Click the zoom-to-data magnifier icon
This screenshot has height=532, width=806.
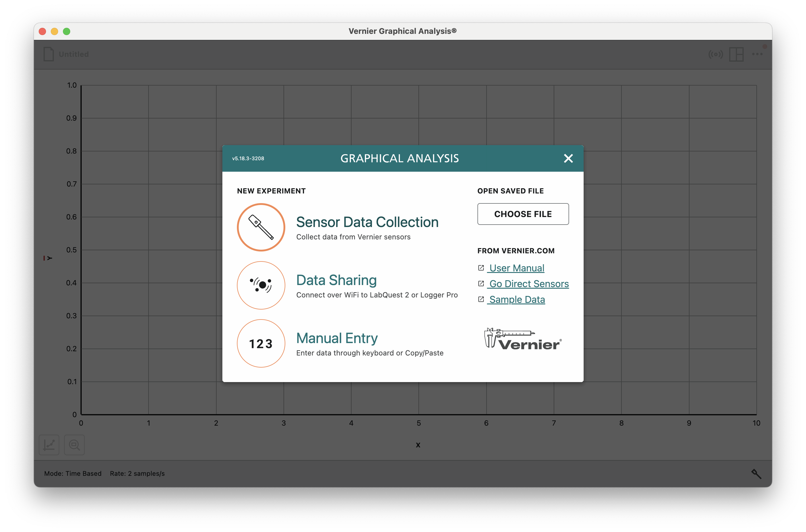click(74, 444)
